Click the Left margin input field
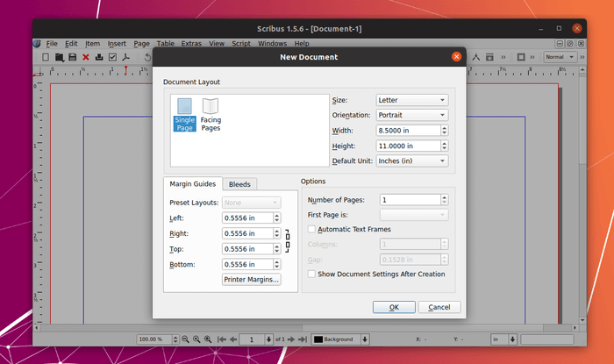The image size is (614, 364). point(247,218)
